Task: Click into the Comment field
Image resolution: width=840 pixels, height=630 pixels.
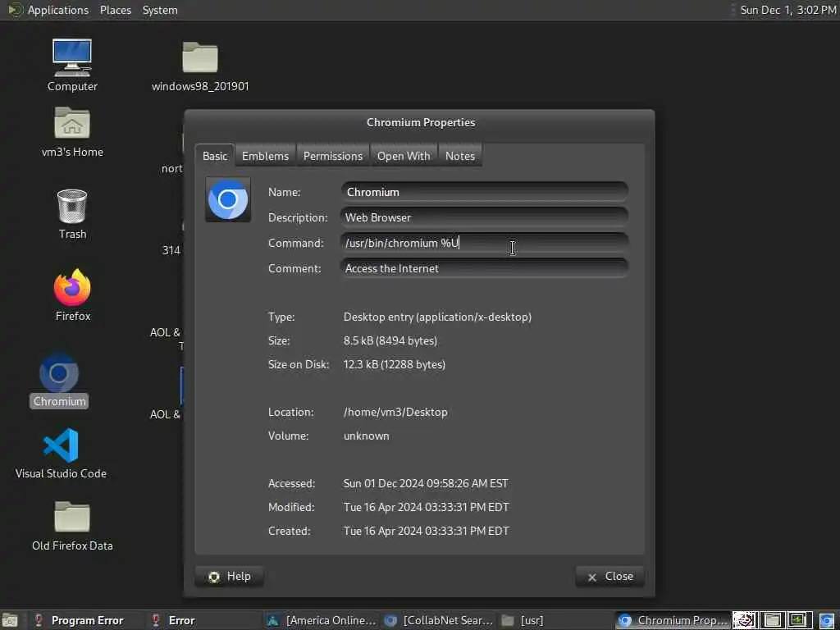Action: [484, 268]
